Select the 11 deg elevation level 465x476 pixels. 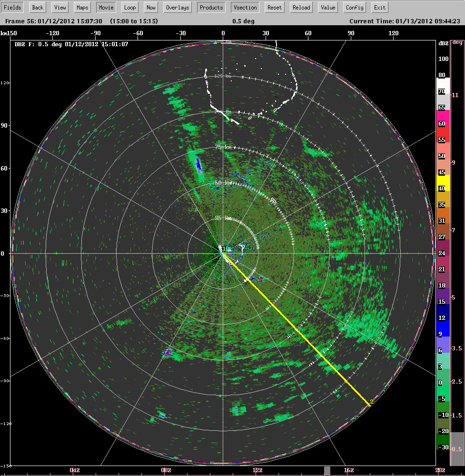point(455,95)
